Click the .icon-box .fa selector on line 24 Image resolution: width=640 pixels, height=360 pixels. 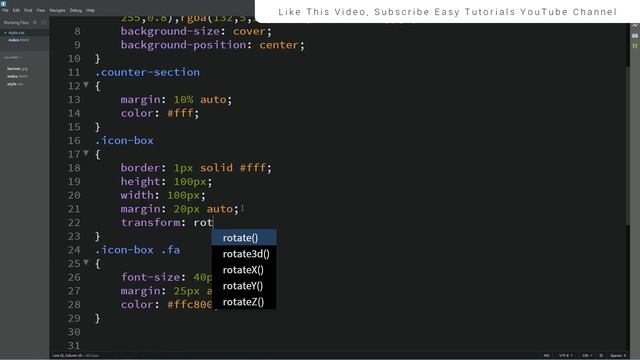pos(137,250)
